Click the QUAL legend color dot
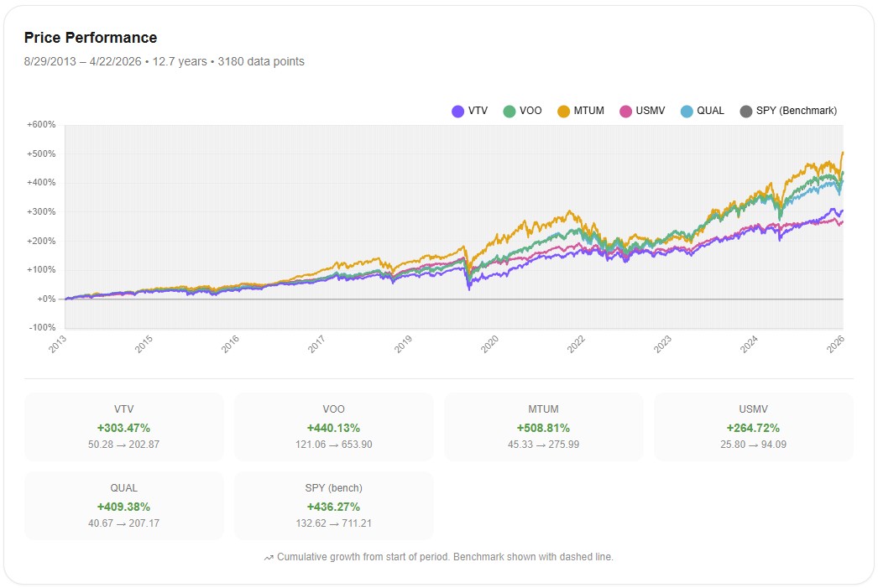 [x=687, y=112]
